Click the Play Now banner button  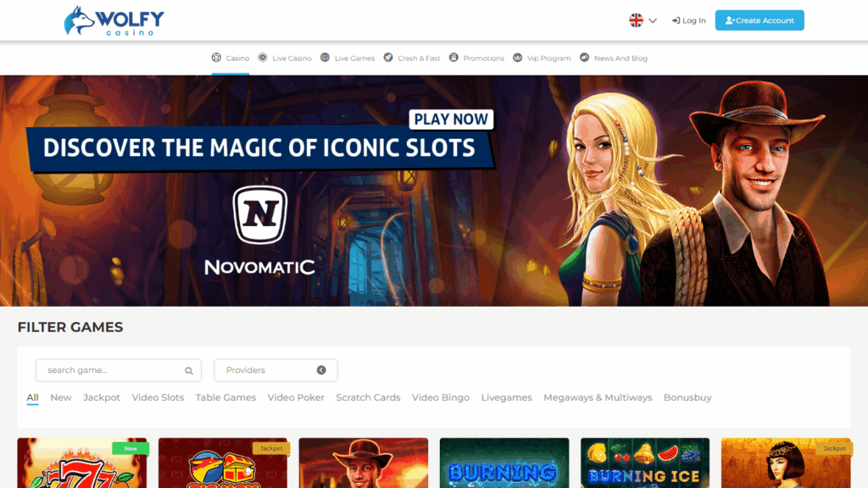coord(451,119)
